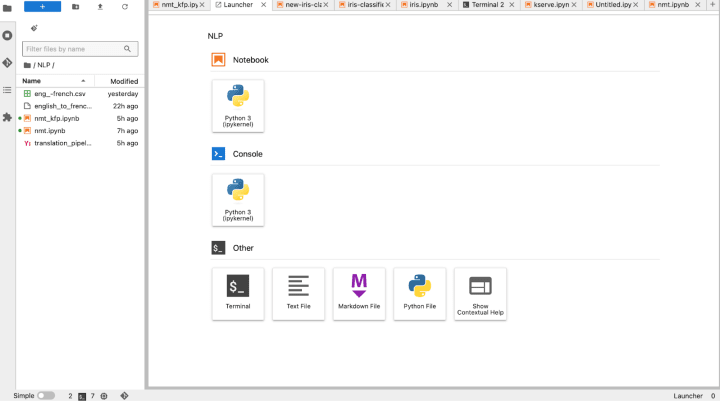Toggle Simple interface mode switch
This screenshot has height=401, width=720.
point(46,395)
